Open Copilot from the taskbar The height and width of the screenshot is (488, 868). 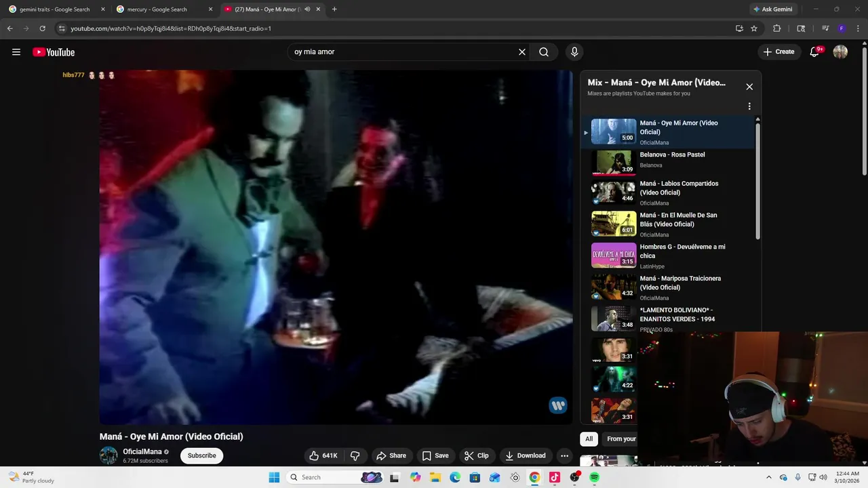415,477
